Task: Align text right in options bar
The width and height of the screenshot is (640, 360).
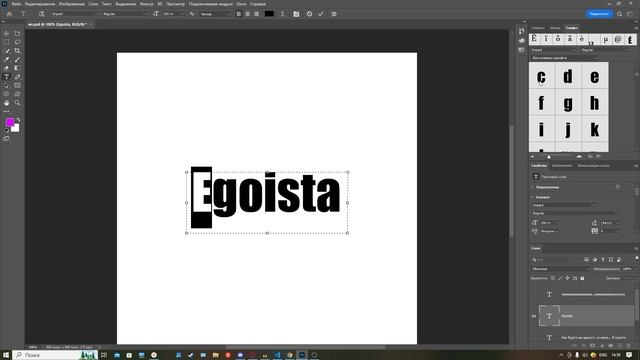Action: [256, 14]
